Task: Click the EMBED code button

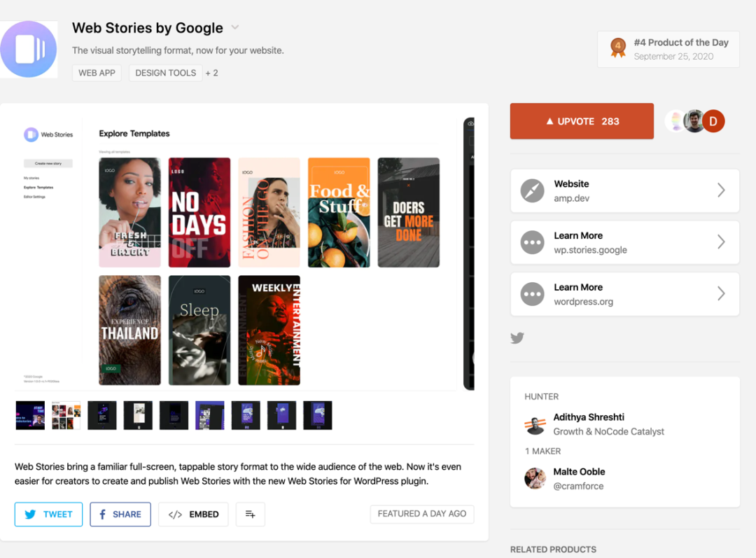Action: (x=193, y=514)
